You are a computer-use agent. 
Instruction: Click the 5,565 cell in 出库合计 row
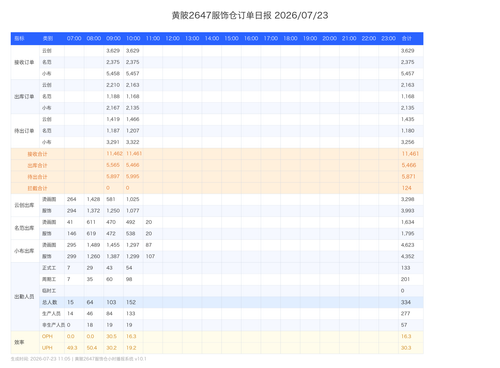click(x=113, y=165)
